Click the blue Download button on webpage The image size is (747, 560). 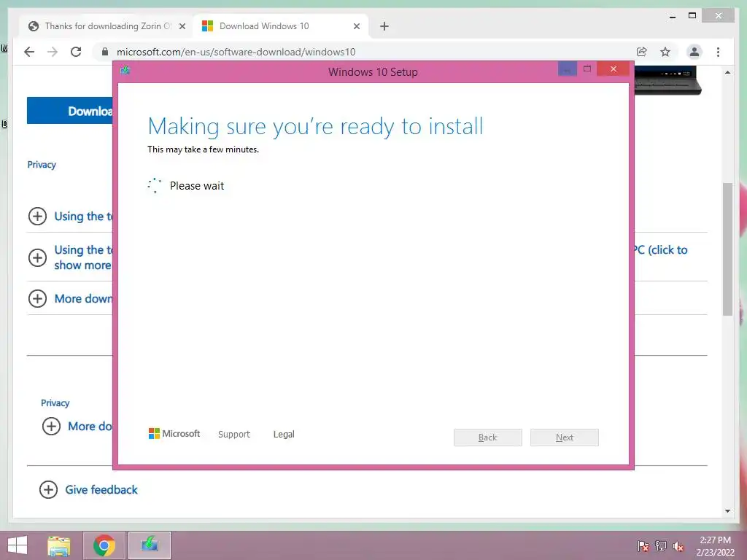[x=70, y=111]
